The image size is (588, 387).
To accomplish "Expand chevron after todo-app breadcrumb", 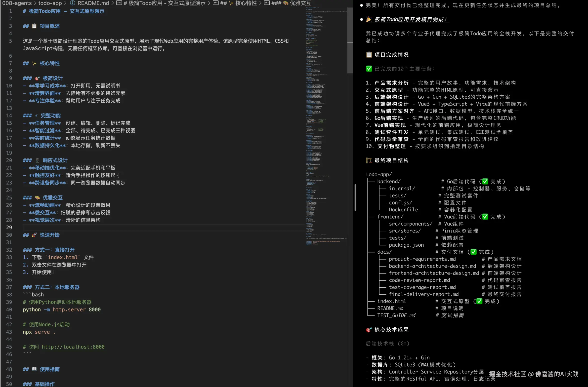I will tap(65, 3).
